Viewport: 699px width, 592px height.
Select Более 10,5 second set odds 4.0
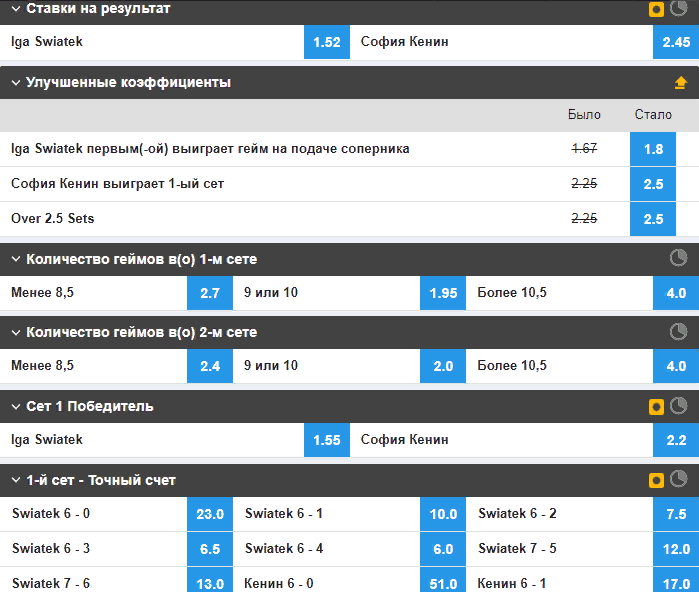(676, 366)
